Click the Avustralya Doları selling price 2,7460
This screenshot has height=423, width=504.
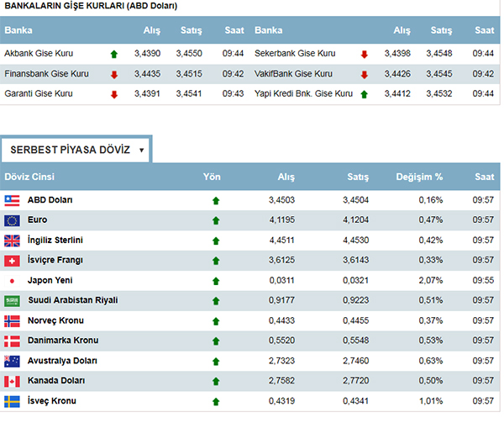[355, 361]
